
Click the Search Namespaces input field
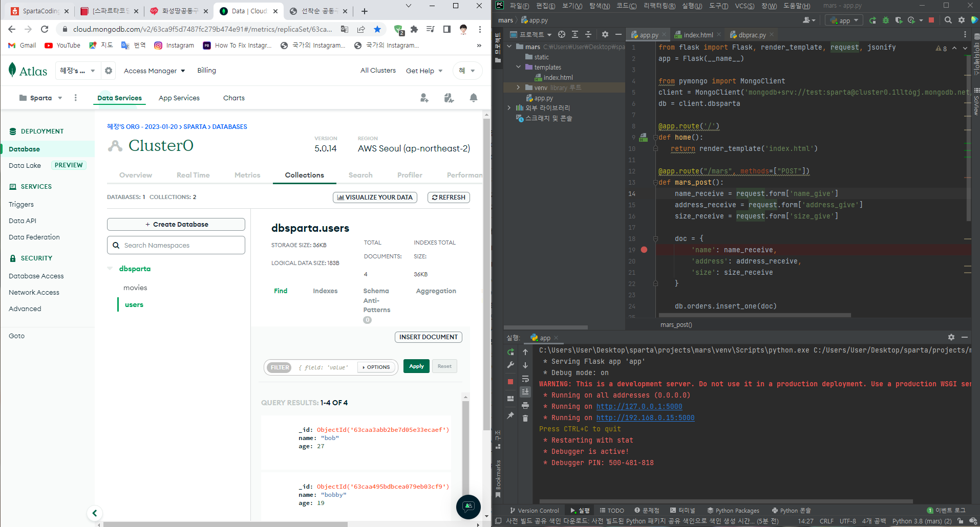pyautogui.click(x=176, y=245)
